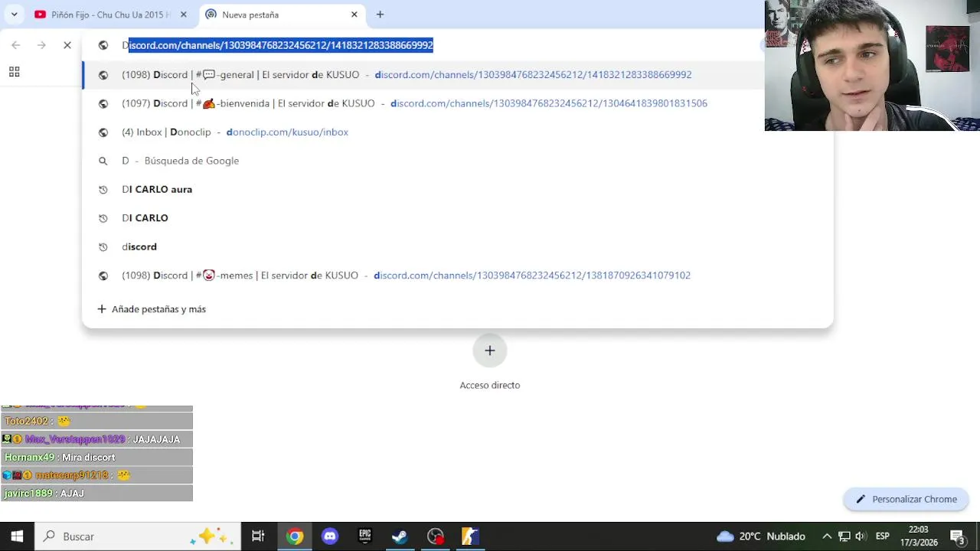Image resolution: width=980 pixels, height=551 pixels.
Task: Open the Discord #memes suggestion
Action: coord(457,275)
